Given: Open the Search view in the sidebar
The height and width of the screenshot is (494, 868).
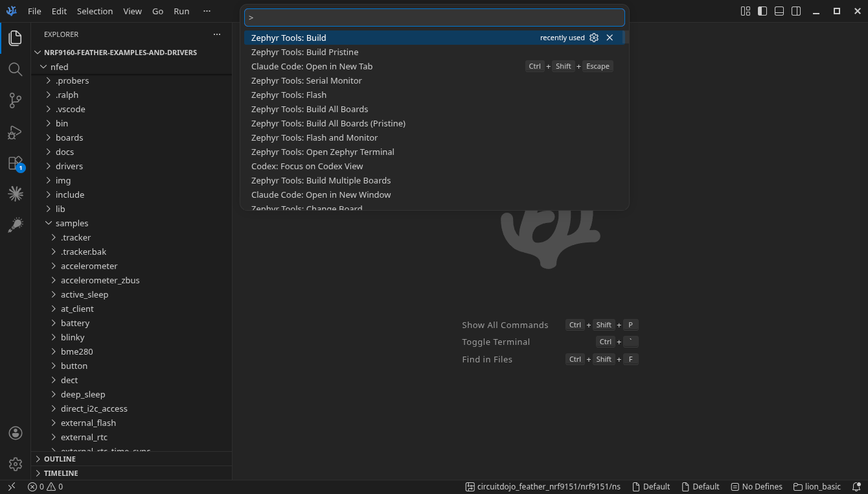Looking at the screenshot, I should (x=15, y=69).
